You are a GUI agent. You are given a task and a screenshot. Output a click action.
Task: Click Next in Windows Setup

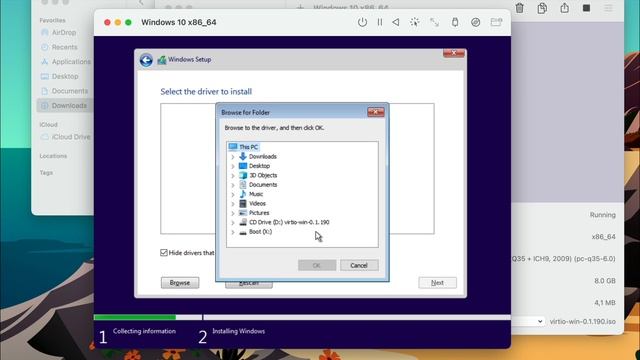[x=437, y=282]
